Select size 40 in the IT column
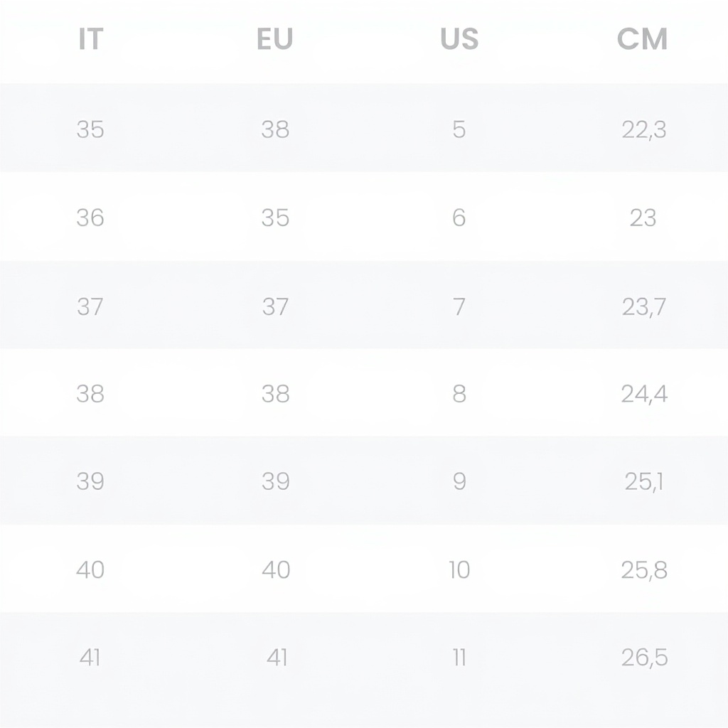 [x=90, y=569]
